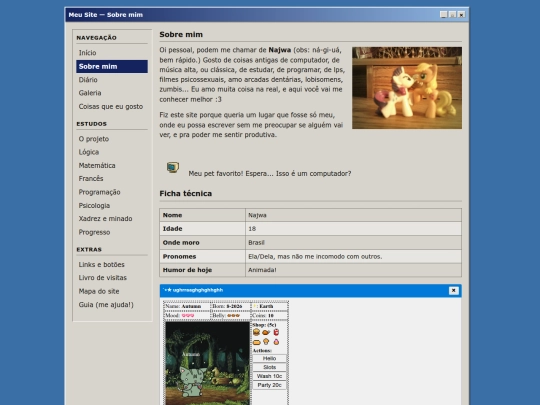Click the 'Coins: 10' stat

pos(269,315)
